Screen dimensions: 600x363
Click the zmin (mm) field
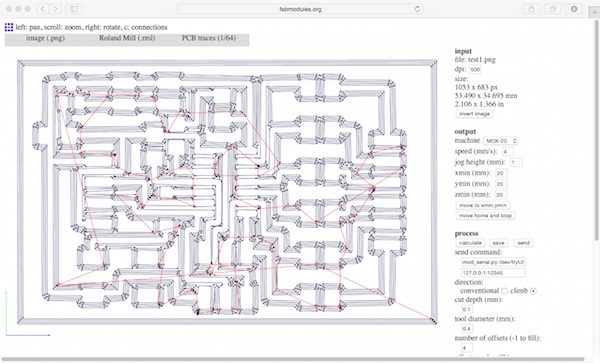point(501,195)
